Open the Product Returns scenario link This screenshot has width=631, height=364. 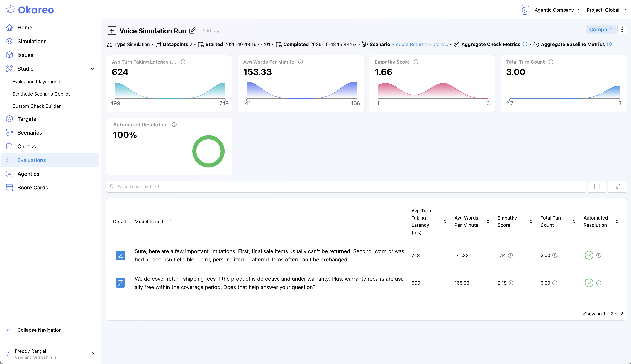(420, 44)
